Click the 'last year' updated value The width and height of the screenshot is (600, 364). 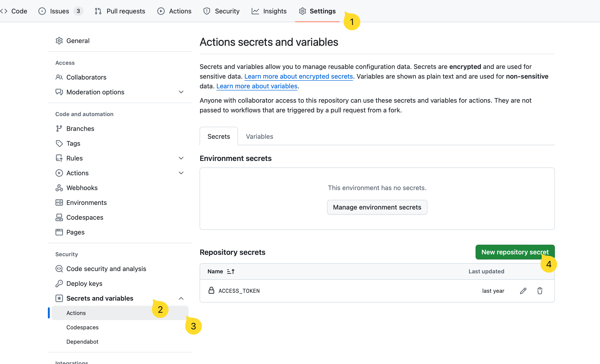493,291
